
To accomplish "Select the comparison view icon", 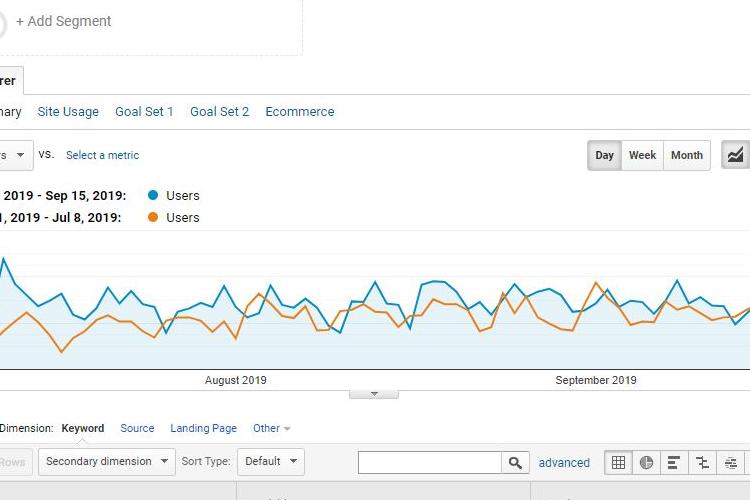I will 703,462.
